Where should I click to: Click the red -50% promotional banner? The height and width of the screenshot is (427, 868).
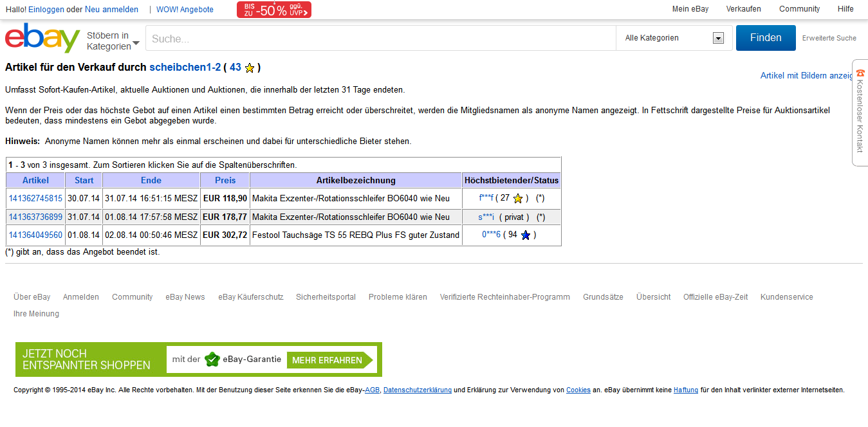[274, 10]
